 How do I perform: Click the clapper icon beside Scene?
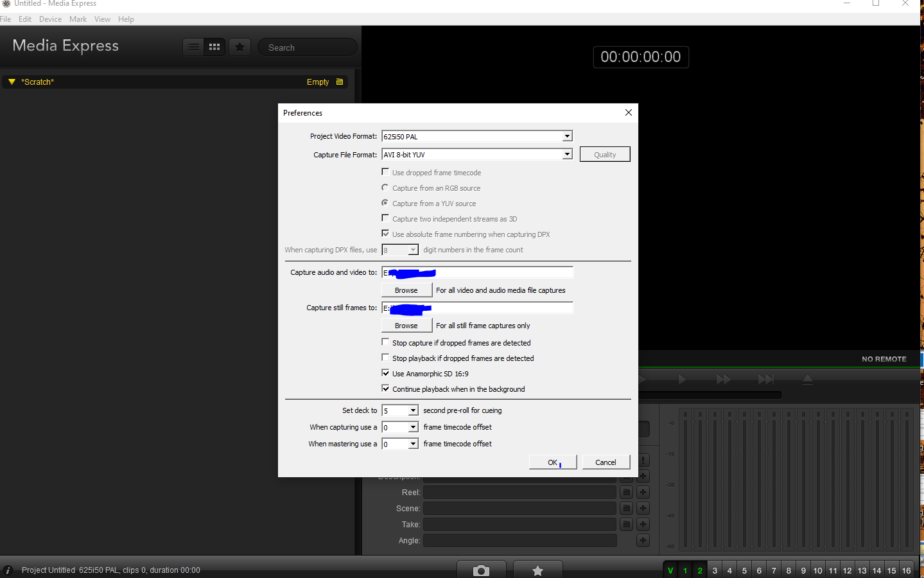627,508
